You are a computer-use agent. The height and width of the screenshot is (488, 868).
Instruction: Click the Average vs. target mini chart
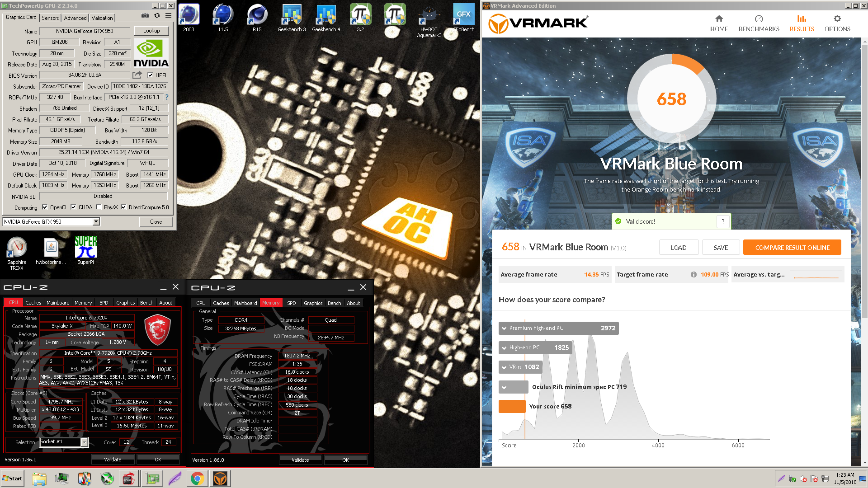point(816,275)
